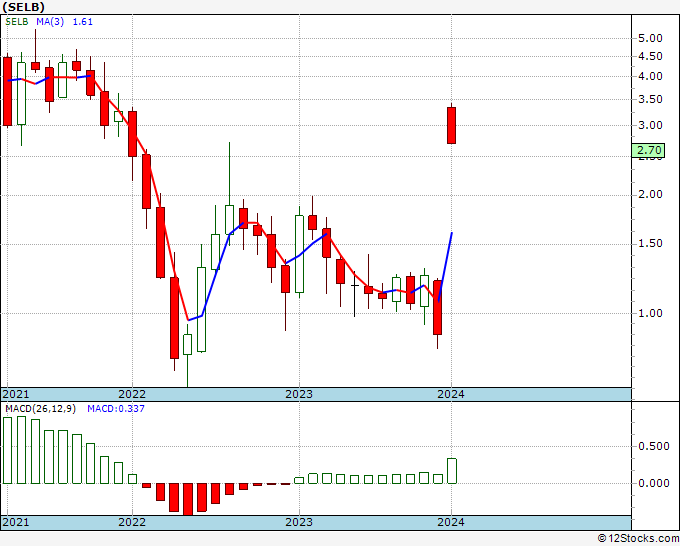Click the (SELB) chart title
The image size is (680, 546).
tap(24, 7)
